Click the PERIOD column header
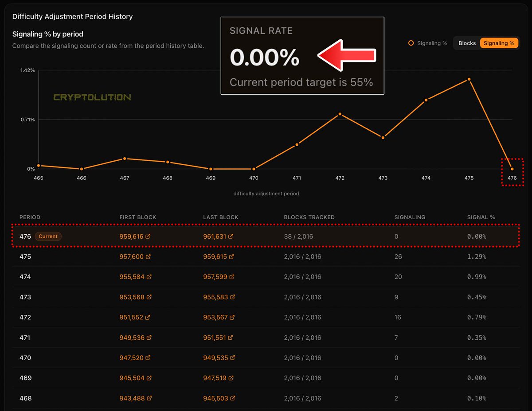The height and width of the screenshot is (411, 532). pyautogui.click(x=30, y=217)
